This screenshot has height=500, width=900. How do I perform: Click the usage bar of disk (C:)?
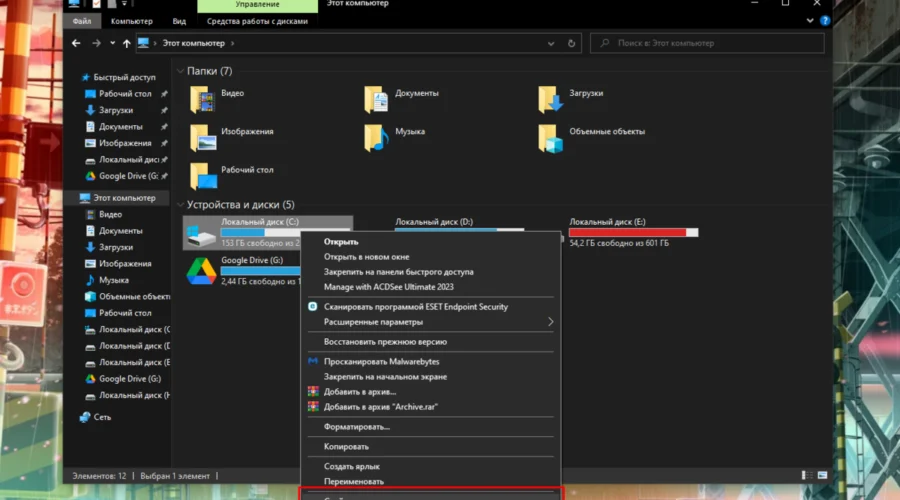285,232
